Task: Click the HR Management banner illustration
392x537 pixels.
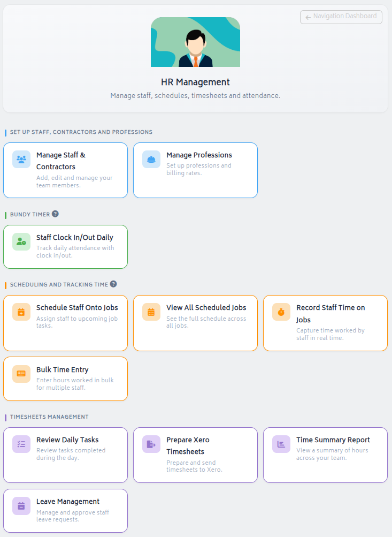Action: click(x=195, y=42)
